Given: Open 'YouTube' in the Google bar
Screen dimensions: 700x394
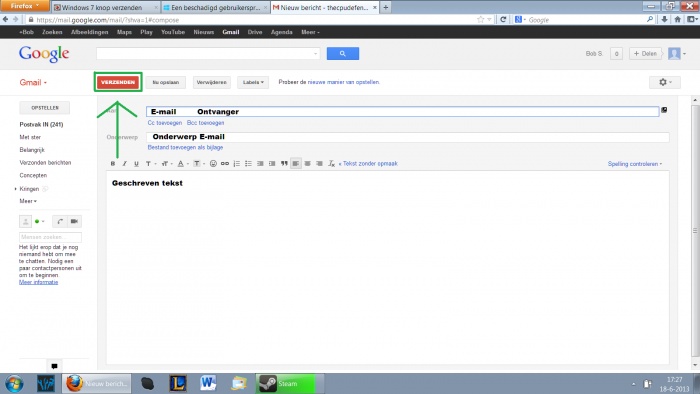Looking at the screenshot, I should 173,32.
